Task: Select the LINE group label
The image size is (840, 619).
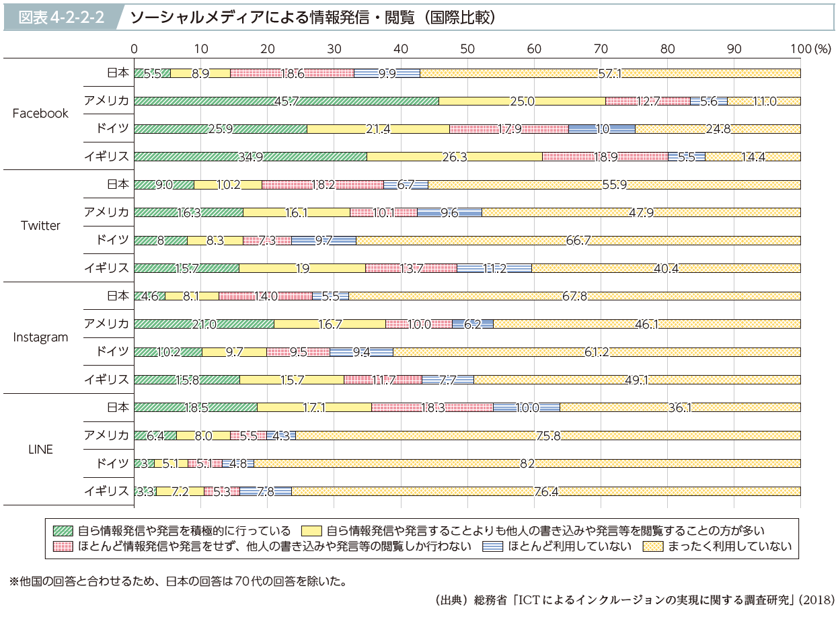Action: [x=40, y=450]
